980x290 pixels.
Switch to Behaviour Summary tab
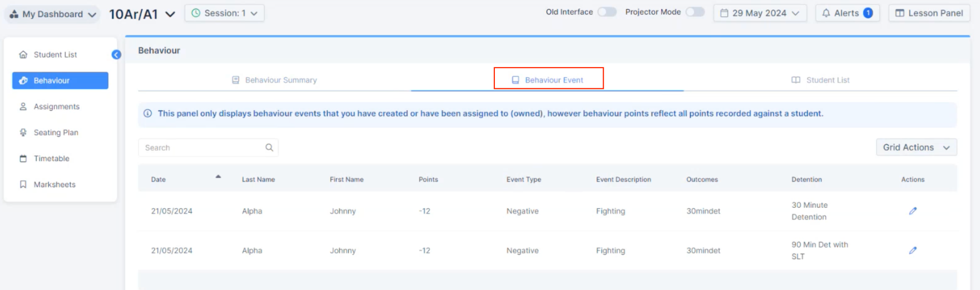(x=274, y=80)
